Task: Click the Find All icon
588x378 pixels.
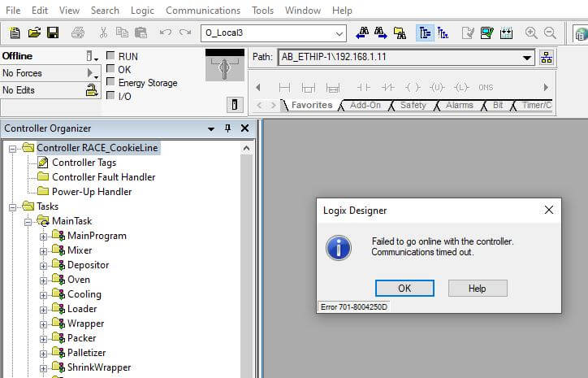Action: click(x=400, y=33)
